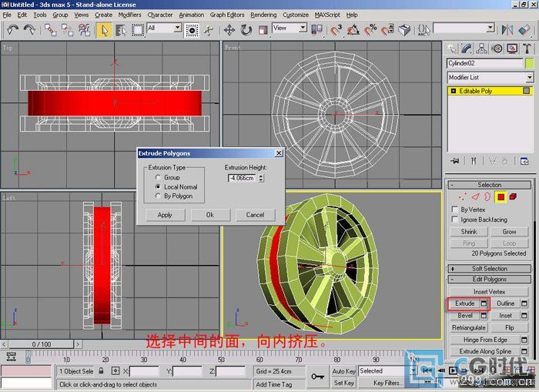The image size is (539, 392).
Task: Open the MAXScript menu
Action: [x=327, y=15]
